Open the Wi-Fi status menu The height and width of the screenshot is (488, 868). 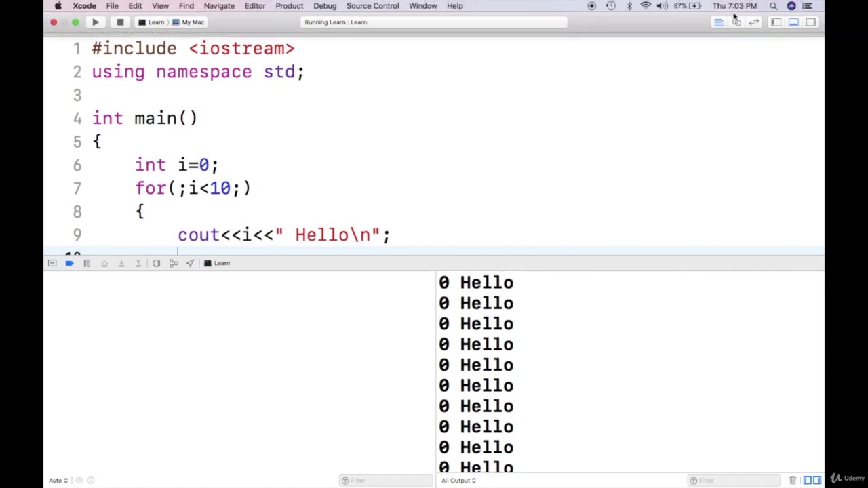[646, 6]
